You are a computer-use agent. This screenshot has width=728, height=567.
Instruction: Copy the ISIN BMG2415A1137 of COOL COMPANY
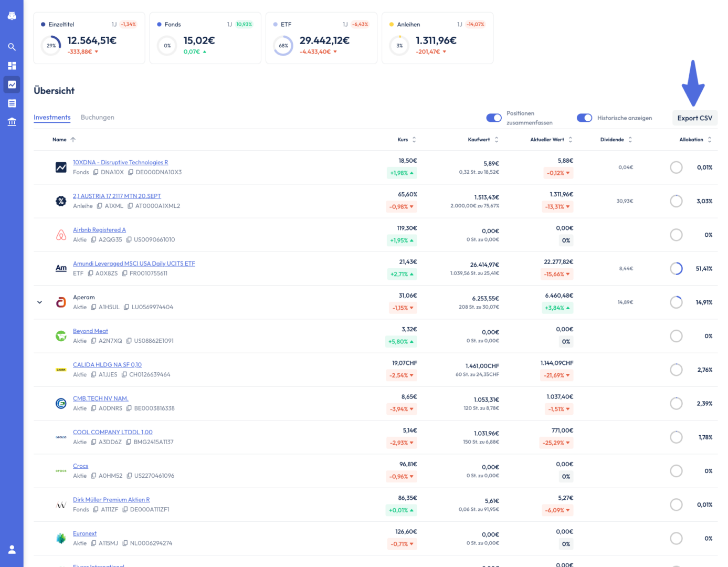(129, 442)
